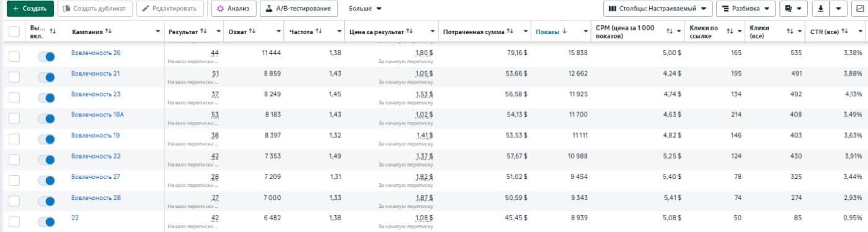This screenshot has height=232, width=868.
Task: Turn off the Вовлеченость 19 switch
Action: coord(46,139)
